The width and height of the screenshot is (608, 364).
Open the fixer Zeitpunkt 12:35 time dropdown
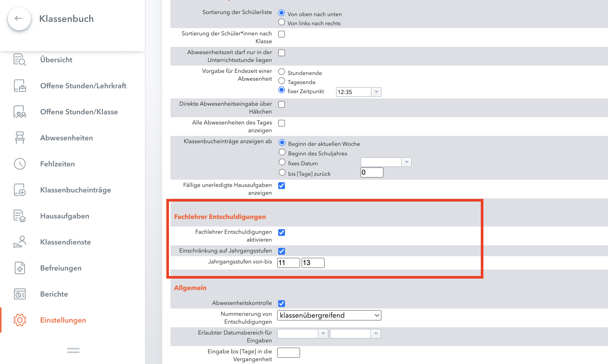click(x=376, y=92)
